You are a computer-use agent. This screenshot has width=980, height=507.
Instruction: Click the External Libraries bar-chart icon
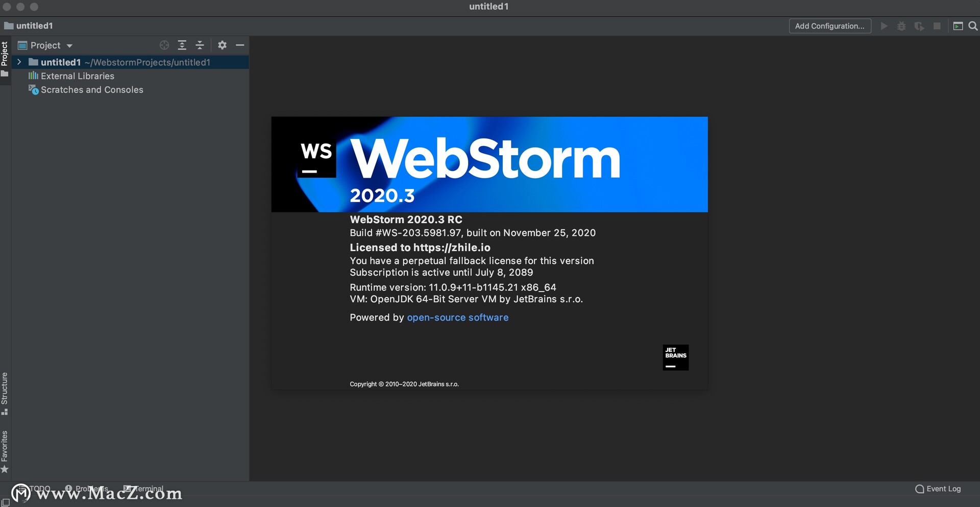pos(33,76)
